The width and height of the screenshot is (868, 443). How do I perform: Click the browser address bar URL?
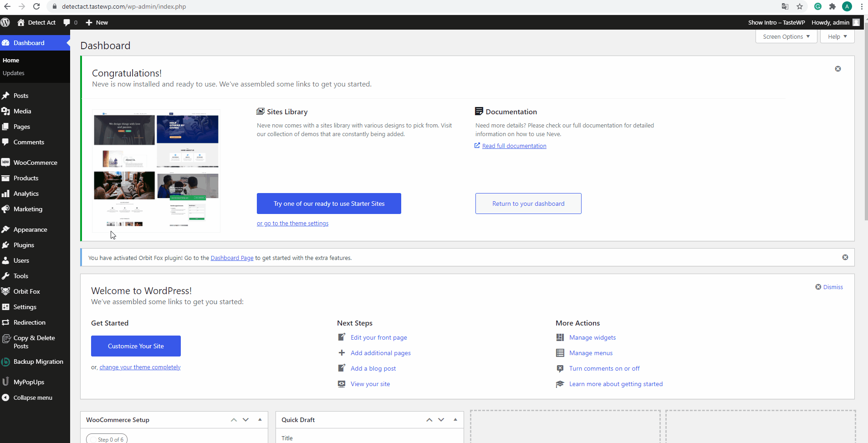pyautogui.click(x=124, y=6)
